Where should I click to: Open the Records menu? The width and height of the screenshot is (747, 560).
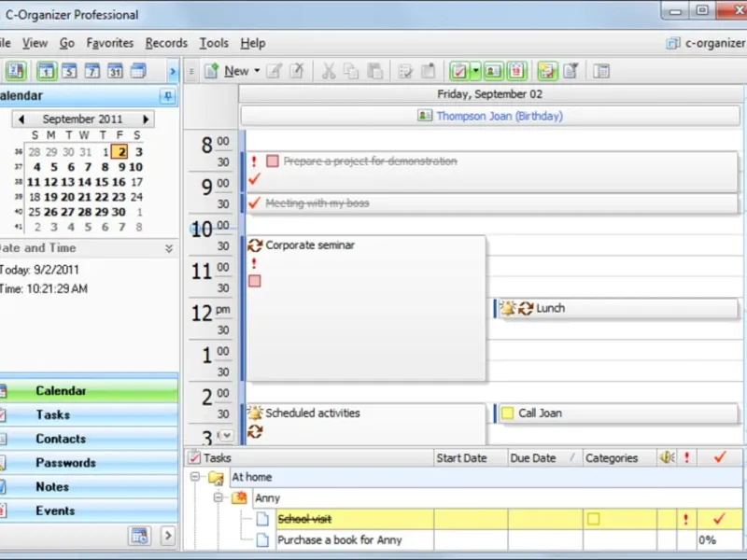click(166, 43)
